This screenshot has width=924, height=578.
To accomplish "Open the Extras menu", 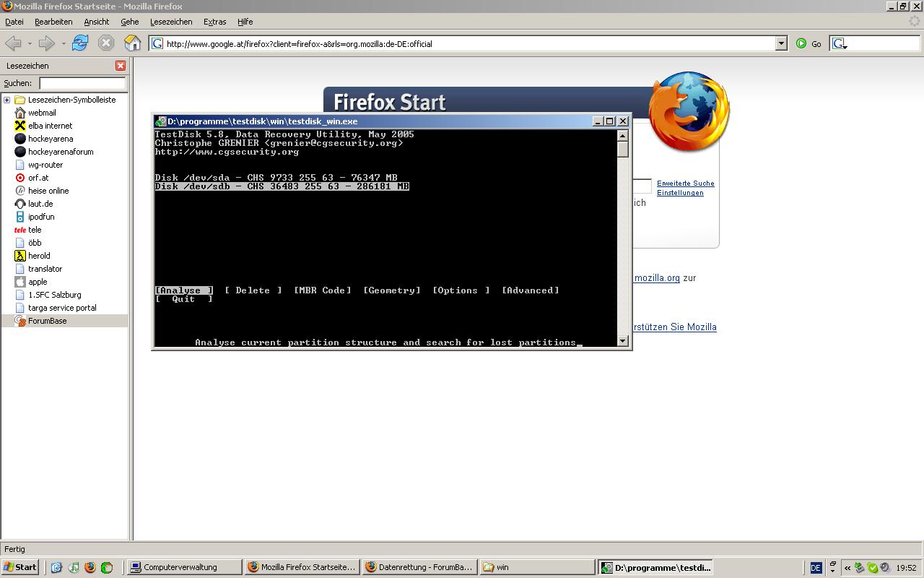I will [214, 22].
